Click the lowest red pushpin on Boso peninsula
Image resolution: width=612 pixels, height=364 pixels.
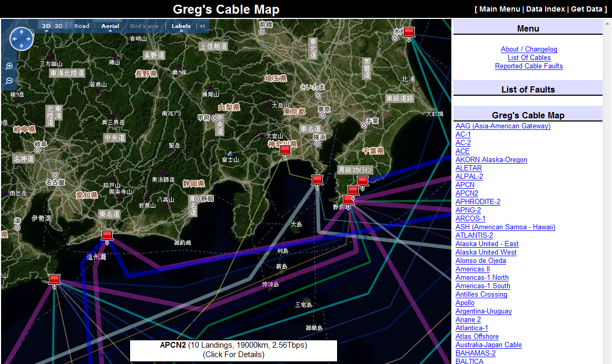click(x=348, y=201)
